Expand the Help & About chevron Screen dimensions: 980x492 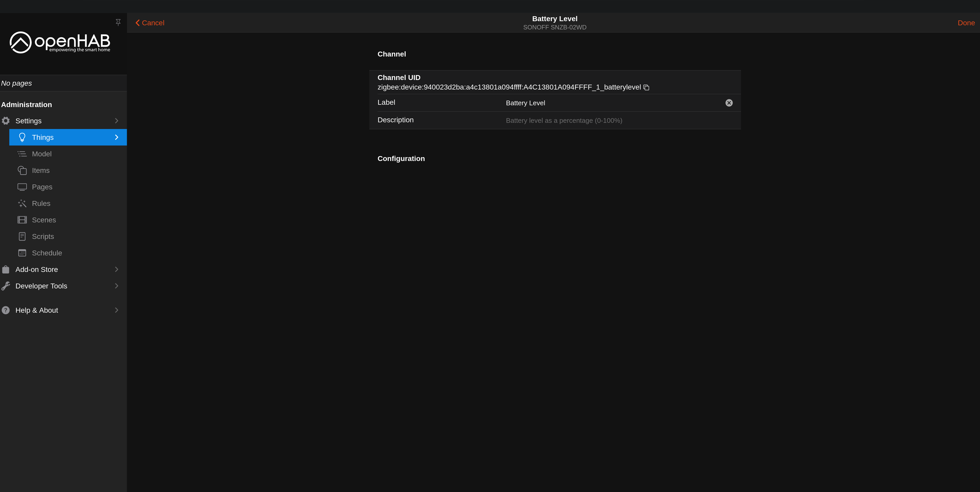pyautogui.click(x=116, y=310)
